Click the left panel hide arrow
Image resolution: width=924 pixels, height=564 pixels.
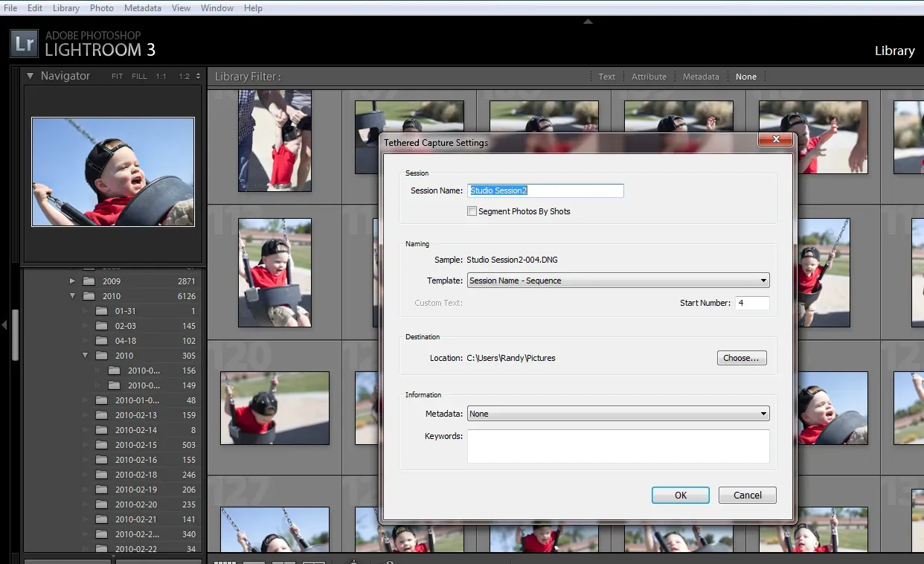pos(4,324)
